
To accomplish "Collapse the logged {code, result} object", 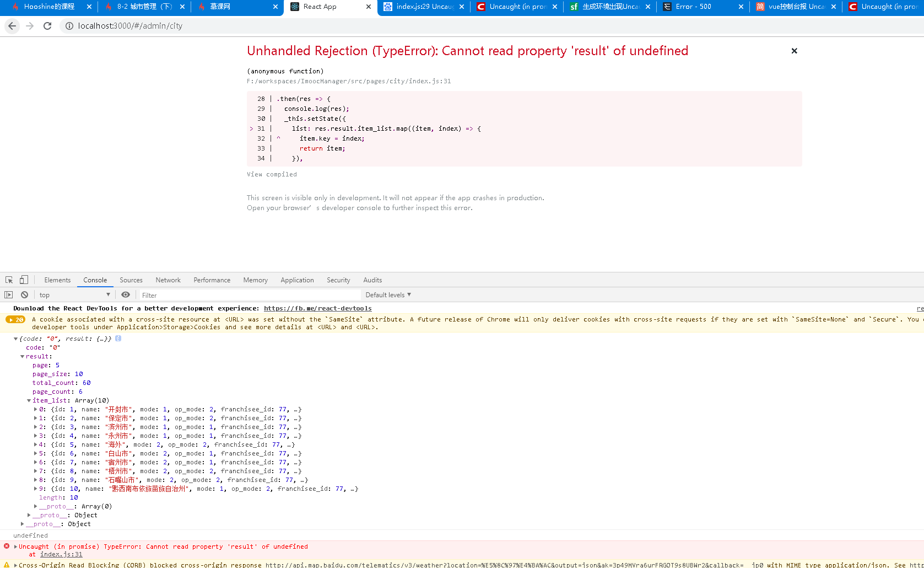I will pyautogui.click(x=16, y=339).
